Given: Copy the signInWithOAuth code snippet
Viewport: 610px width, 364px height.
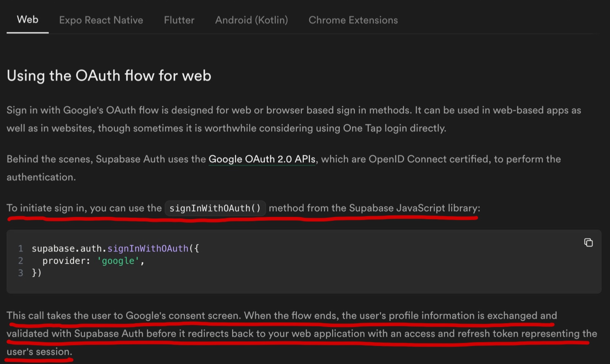Looking at the screenshot, I should tap(588, 243).
